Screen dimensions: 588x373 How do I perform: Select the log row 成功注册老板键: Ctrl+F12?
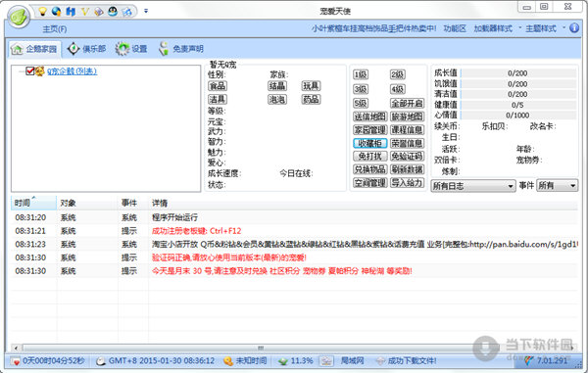(294, 231)
